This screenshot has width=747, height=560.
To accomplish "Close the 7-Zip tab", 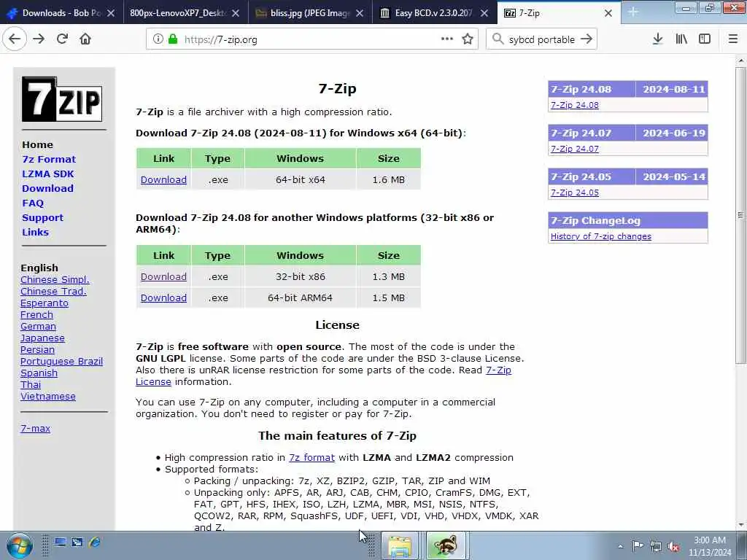I will pos(608,13).
